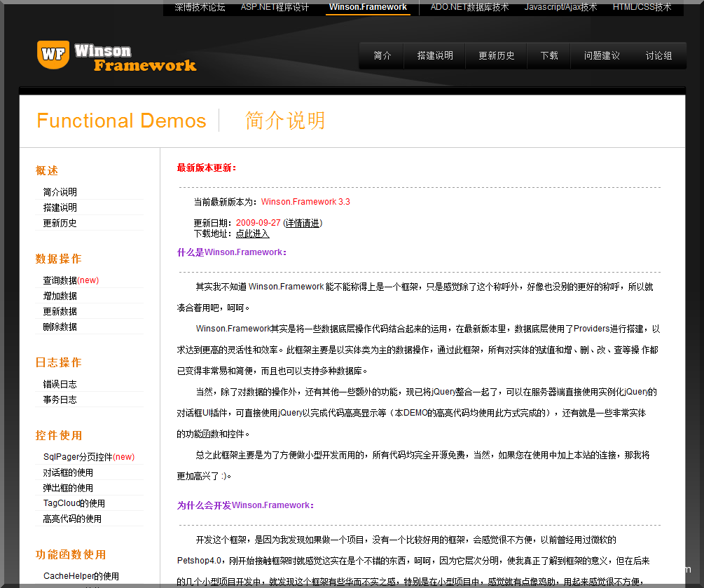Open the Javascript/Ajax技术 top tab

pyautogui.click(x=560, y=7)
